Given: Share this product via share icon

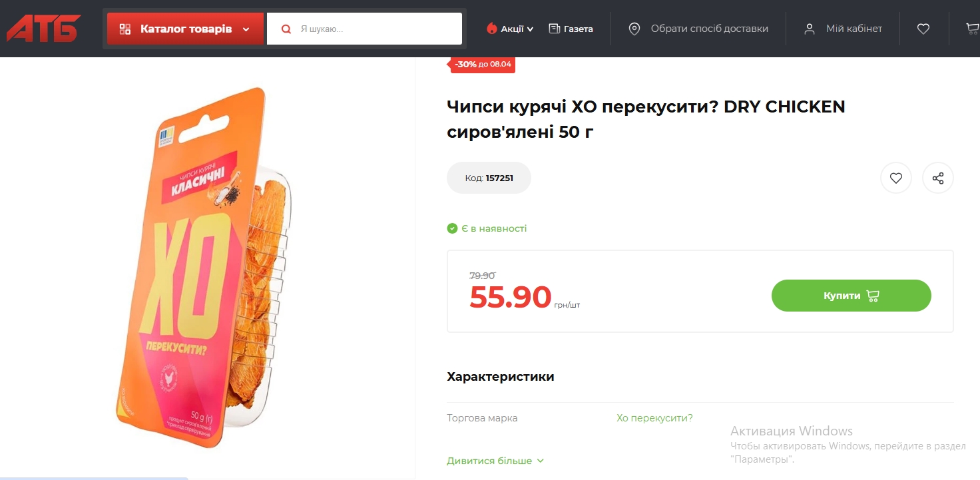Looking at the screenshot, I should click(x=937, y=178).
